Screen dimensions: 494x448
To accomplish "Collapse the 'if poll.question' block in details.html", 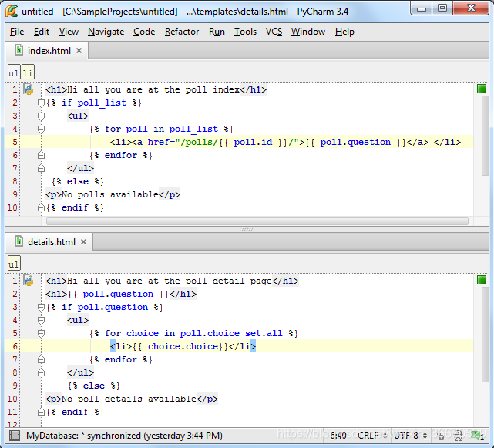I will (41, 308).
